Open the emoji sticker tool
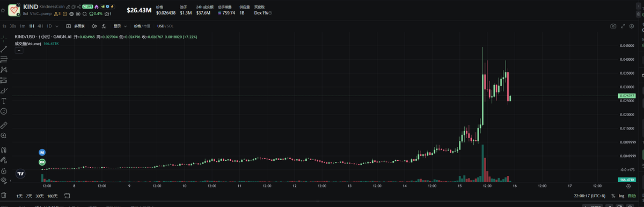Screen dimensions: 644x207 [4, 111]
